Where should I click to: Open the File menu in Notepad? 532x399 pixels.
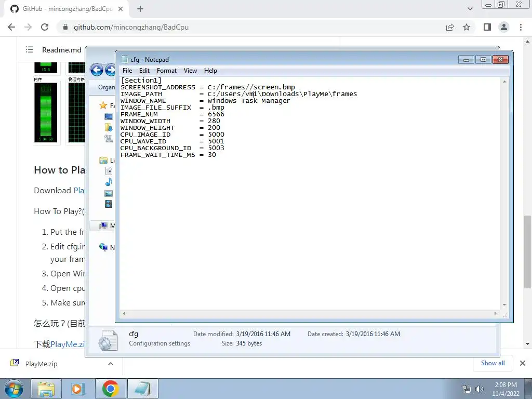pyautogui.click(x=127, y=71)
